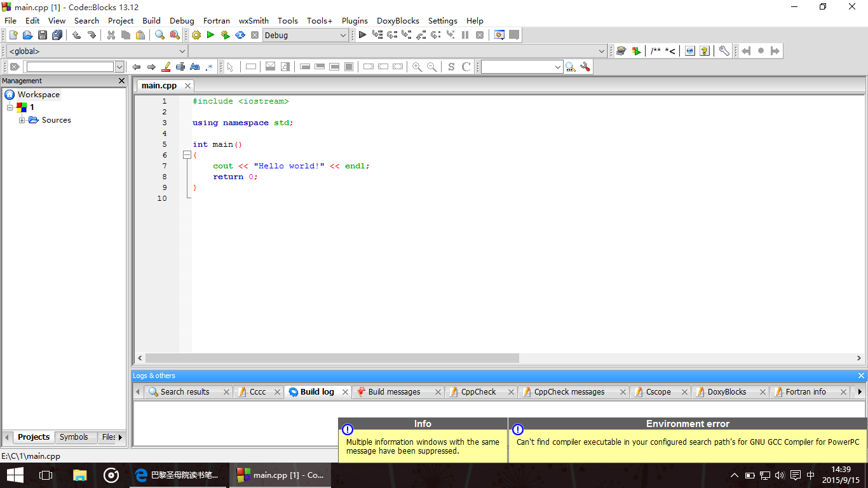868x488 pixels.
Task: Open the <global> scope dropdown
Action: click(x=182, y=51)
